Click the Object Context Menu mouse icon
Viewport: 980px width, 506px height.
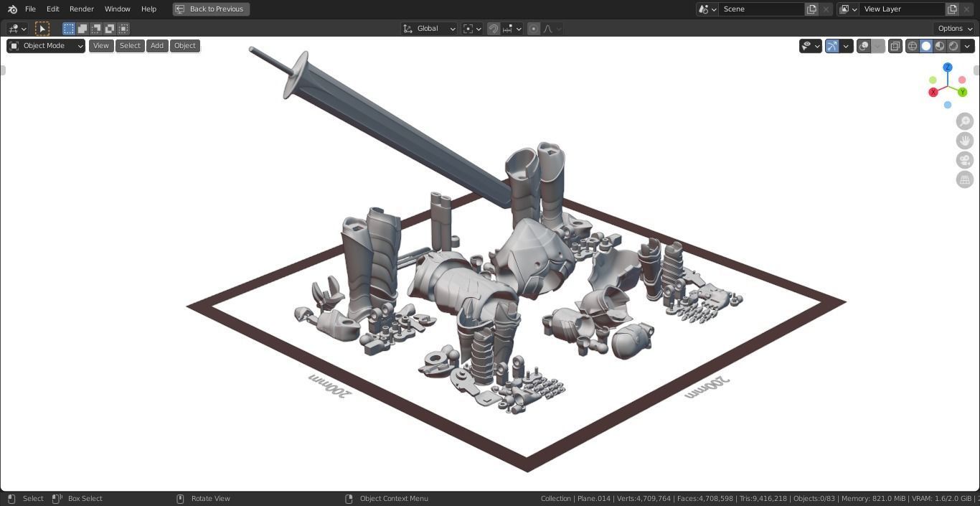tap(349, 499)
